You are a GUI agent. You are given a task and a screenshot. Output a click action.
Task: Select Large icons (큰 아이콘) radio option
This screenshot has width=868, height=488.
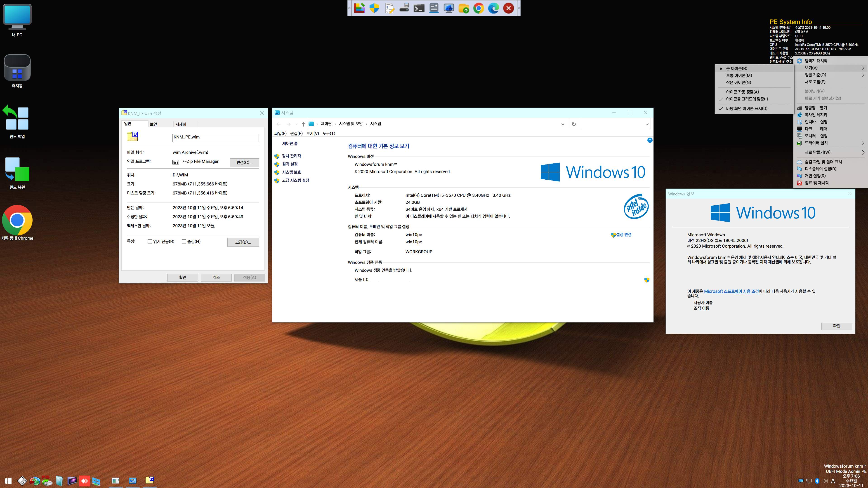pyautogui.click(x=754, y=68)
